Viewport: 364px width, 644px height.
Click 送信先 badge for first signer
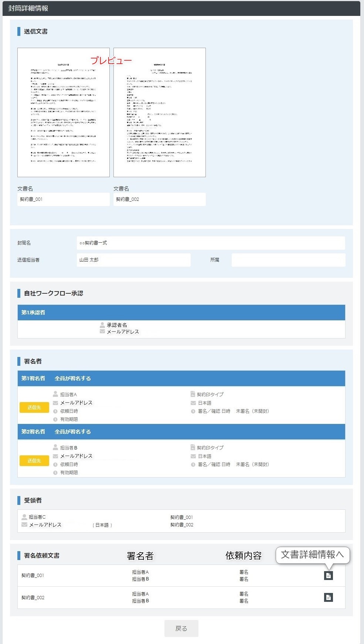(34, 407)
